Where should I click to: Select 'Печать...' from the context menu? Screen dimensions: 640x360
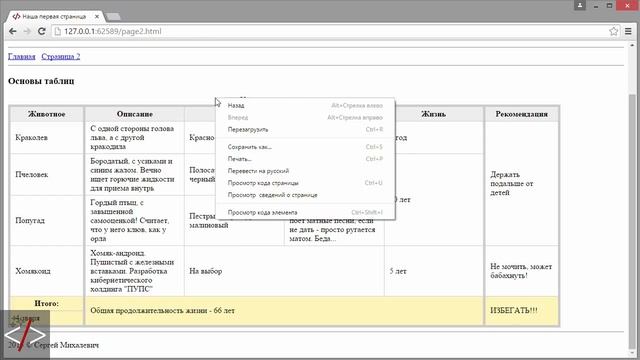pos(305,159)
